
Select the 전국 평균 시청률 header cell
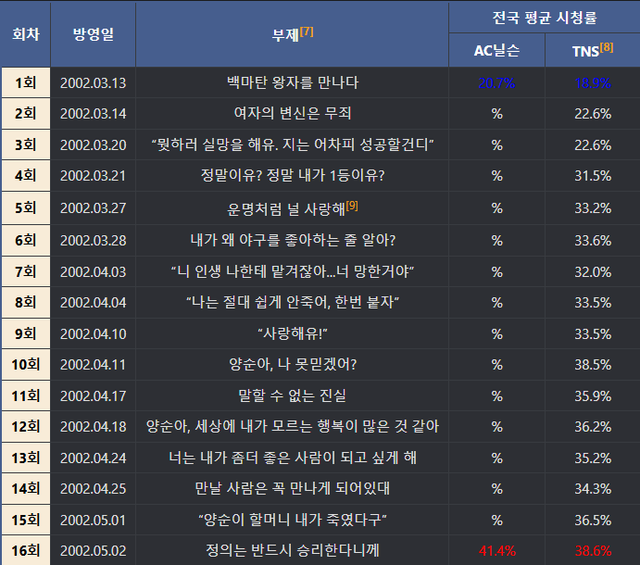544,17
